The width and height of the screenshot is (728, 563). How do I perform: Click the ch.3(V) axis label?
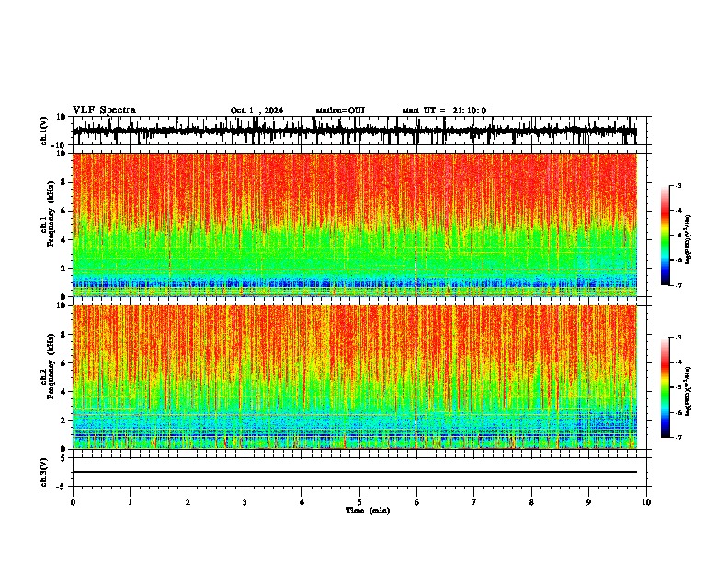pyautogui.click(x=44, y=472)
